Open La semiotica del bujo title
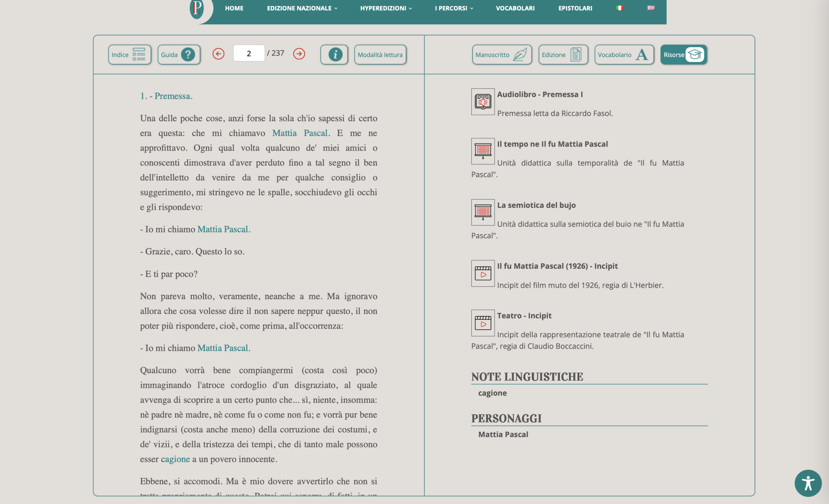The height and width of the screenshot is (504, 829). point(536,205)
